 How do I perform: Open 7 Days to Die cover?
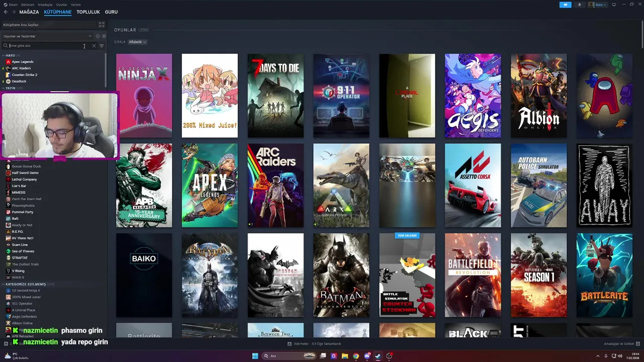[x=276, y=96]
